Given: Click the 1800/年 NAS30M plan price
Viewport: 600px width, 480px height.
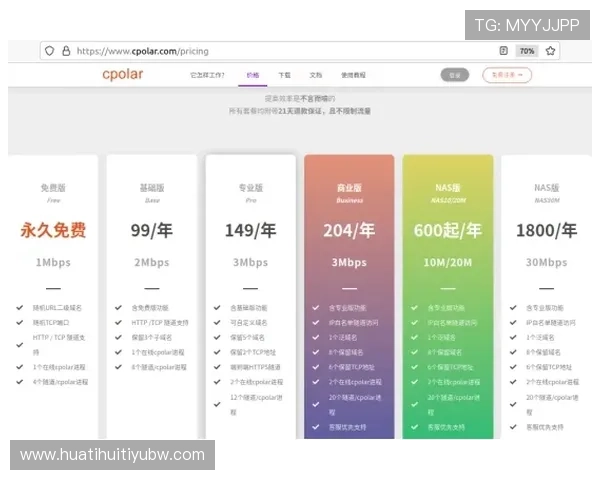Looking at the screenshot, I should pos(546,230).
